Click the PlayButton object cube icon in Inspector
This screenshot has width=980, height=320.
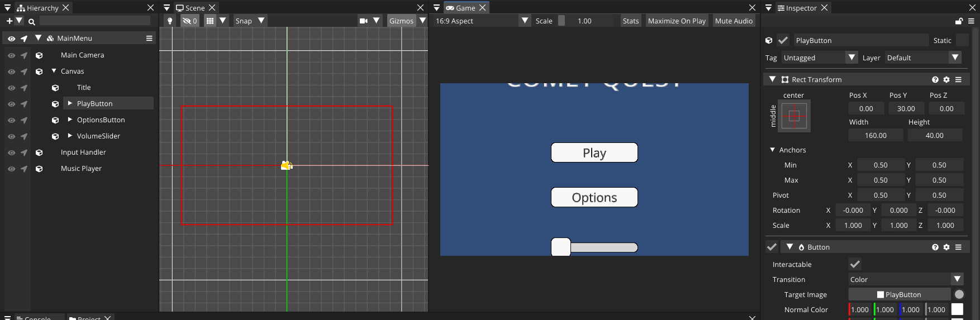pyautogui.click(x=769, y=40)
